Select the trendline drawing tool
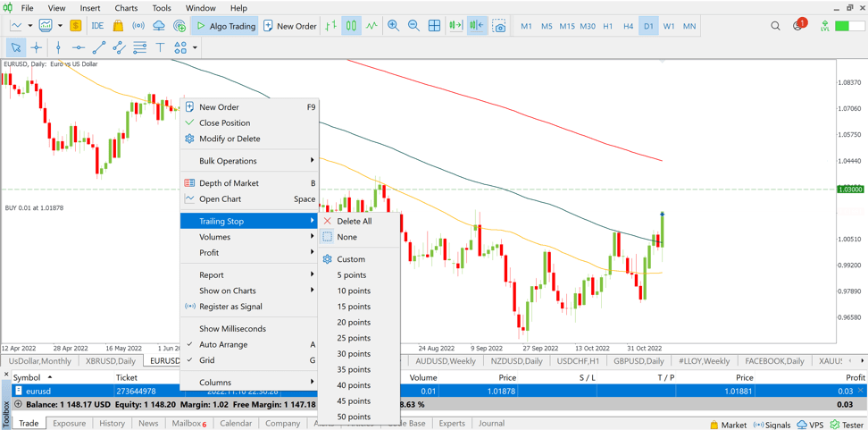Screen dimensions: 868x430 point(99,47)
